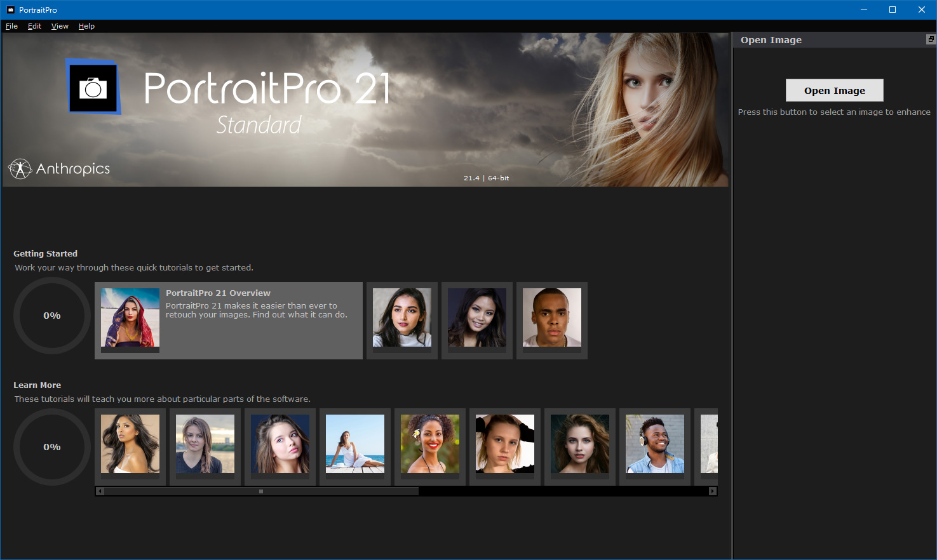Screen dimensions: 937x560
Task: Open the woman by sunset water tutorial
Action: click(x=205, y=447)
